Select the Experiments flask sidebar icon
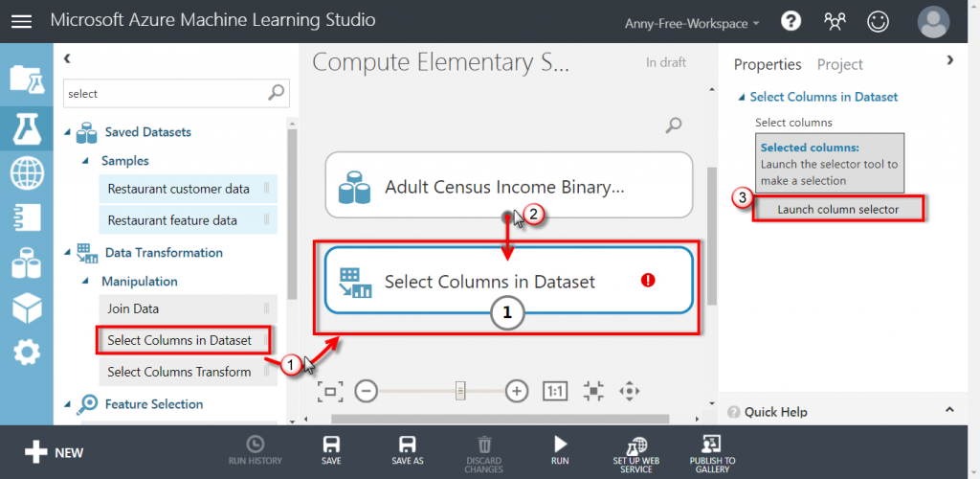This screenshot has width=980, height=479. pos(27,127)
